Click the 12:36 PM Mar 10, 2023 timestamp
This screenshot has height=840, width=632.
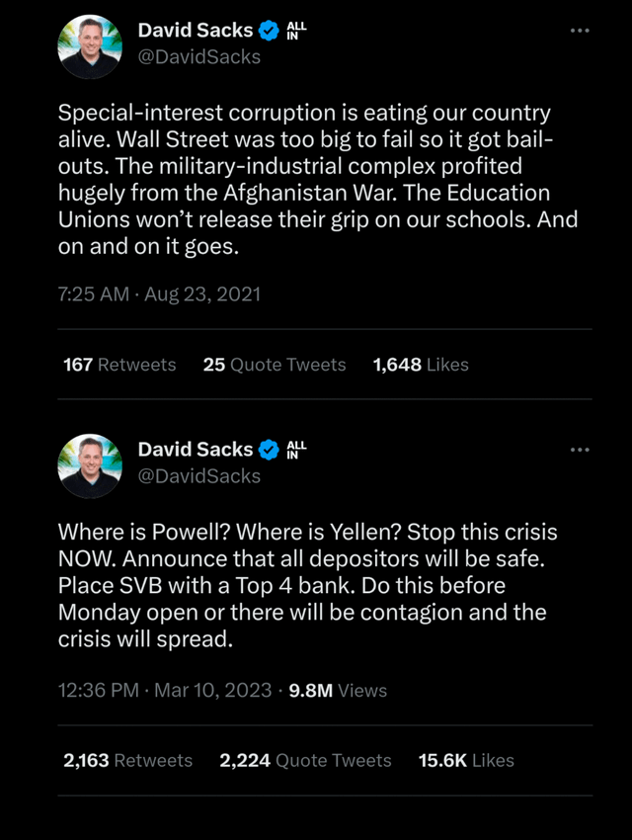tap(165, 690)
